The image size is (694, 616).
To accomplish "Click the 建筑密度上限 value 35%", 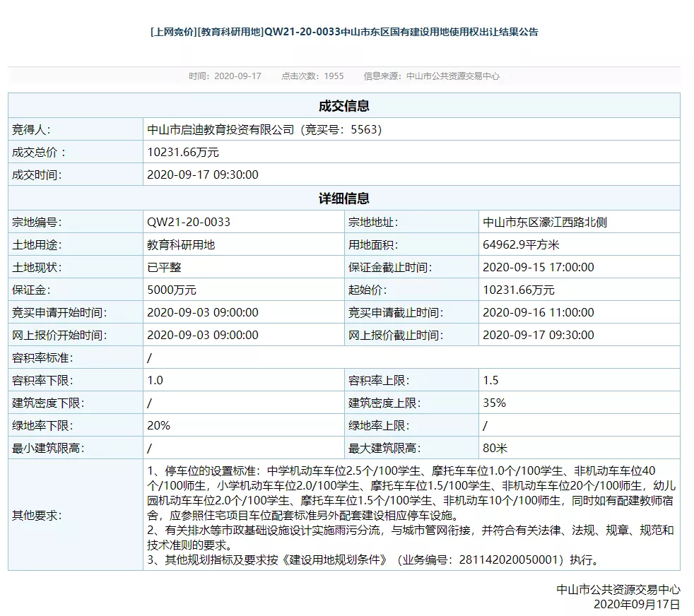I will point(494,403).
